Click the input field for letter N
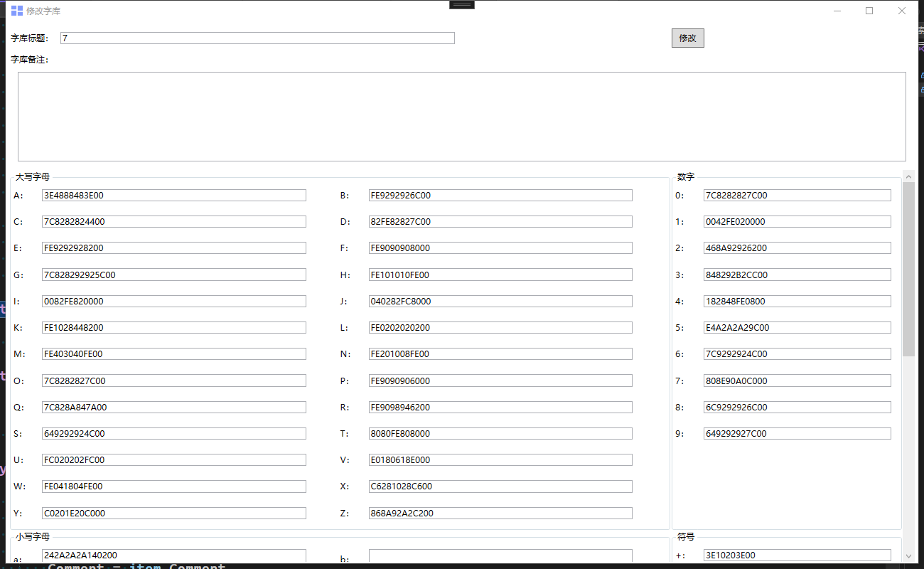The image size is (924, 569). tap(500, 353)
